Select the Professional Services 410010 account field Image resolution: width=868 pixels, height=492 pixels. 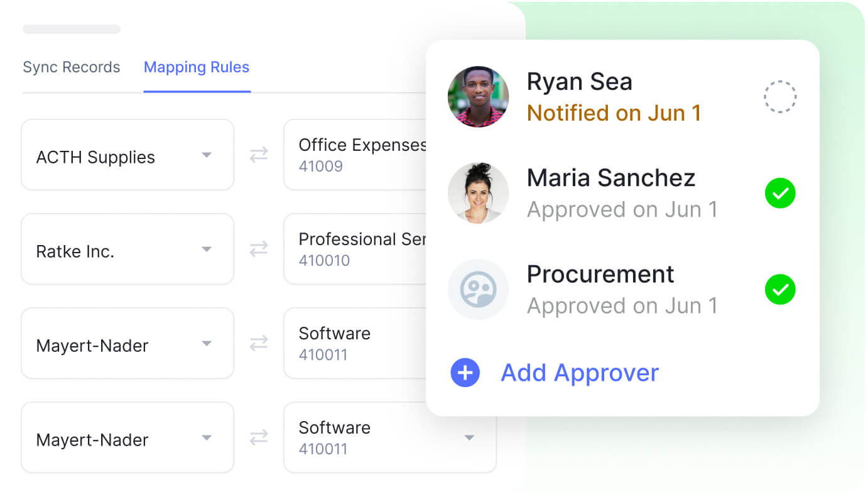[x=355, y=249]
